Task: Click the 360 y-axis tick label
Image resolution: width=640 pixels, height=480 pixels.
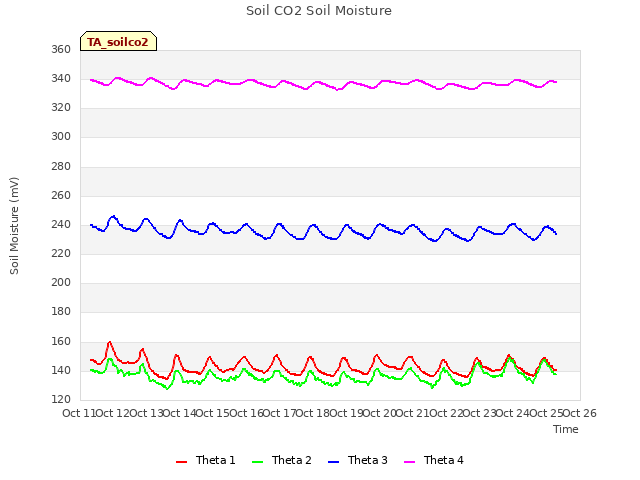Action: 61,49
